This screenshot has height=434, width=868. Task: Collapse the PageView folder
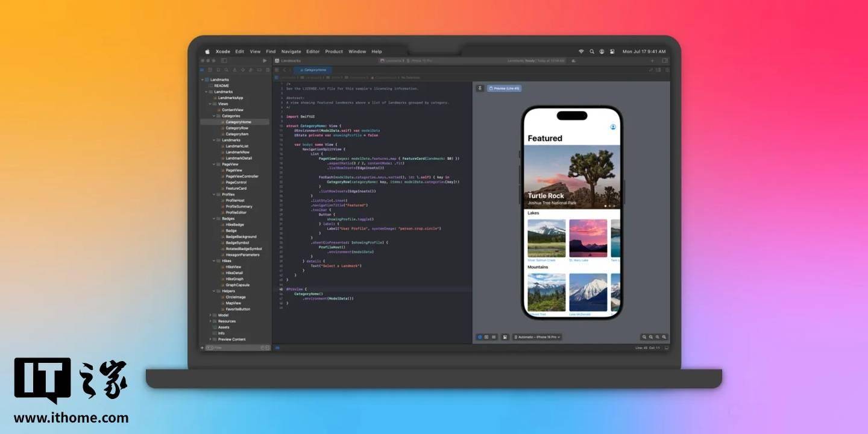[x=214, y=164]
